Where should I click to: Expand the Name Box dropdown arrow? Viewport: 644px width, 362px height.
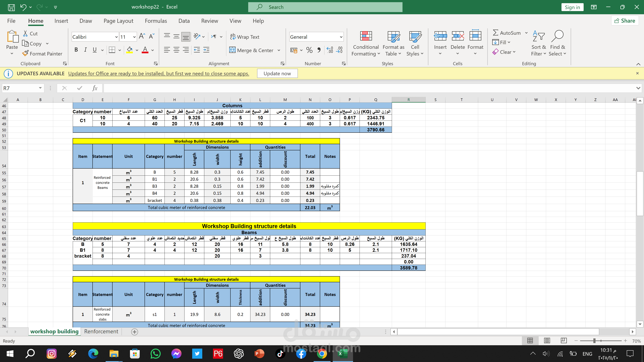click(40, 88)
